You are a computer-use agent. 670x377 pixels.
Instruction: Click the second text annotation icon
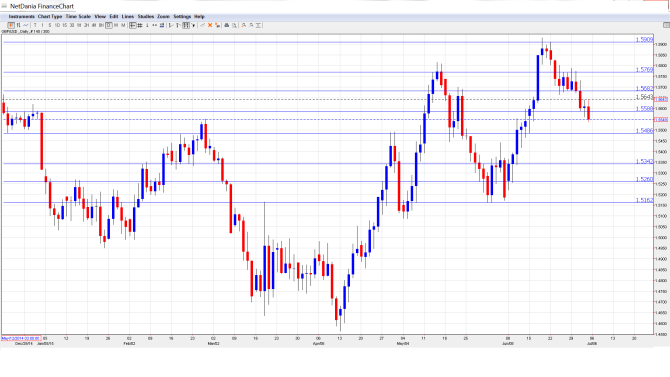[251, 25]
